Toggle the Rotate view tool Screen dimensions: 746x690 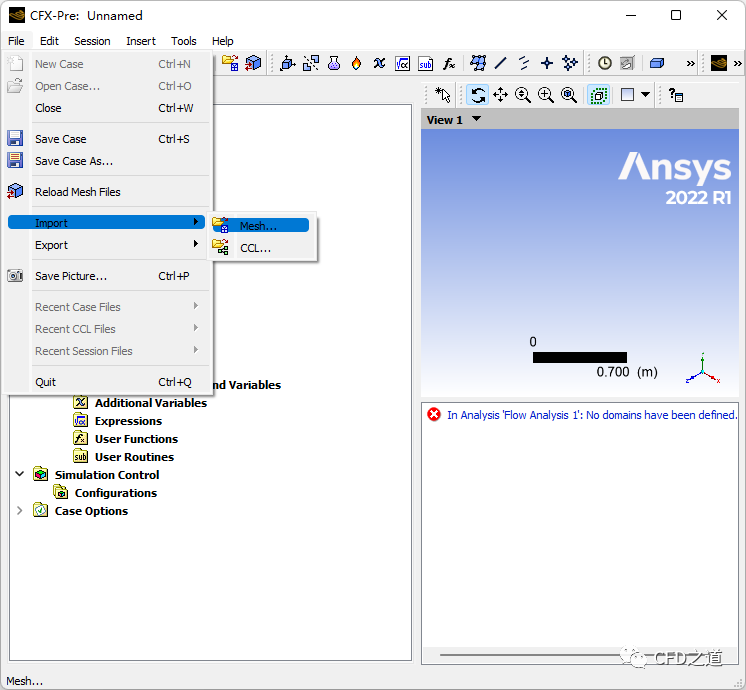(478, 95)
